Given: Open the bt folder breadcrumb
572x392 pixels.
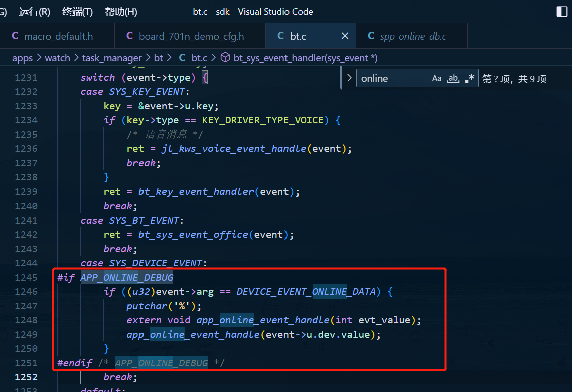Looking at the screenshot, I should coord(159,58).
